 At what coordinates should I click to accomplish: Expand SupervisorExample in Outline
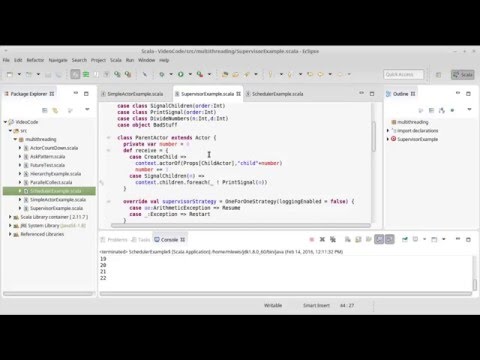[388, 139]
